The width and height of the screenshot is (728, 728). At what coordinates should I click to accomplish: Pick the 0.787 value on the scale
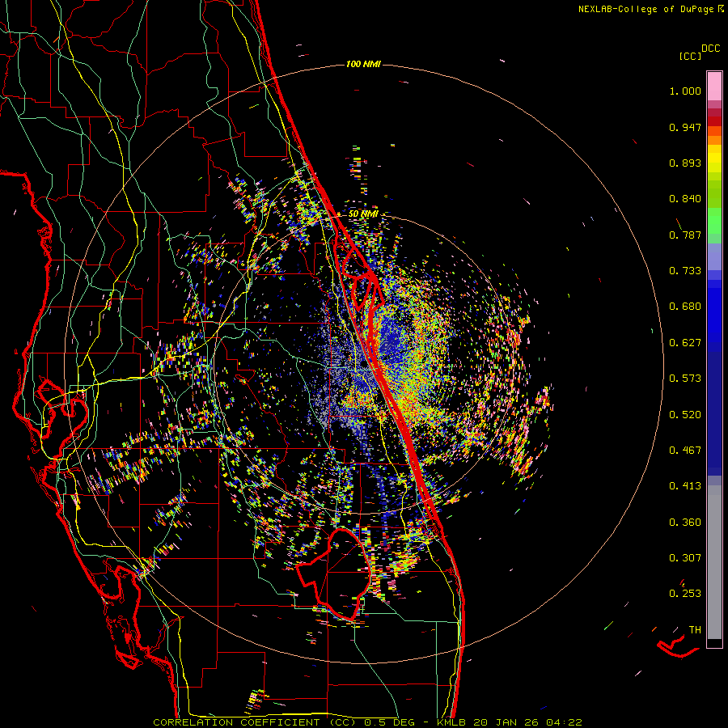pos(685,235)
